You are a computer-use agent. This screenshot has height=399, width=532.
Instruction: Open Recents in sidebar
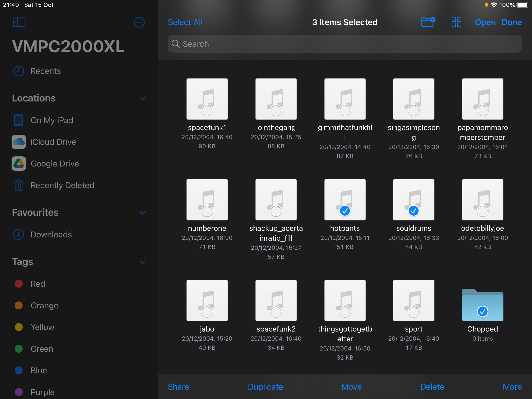click(x=46, y=71)
